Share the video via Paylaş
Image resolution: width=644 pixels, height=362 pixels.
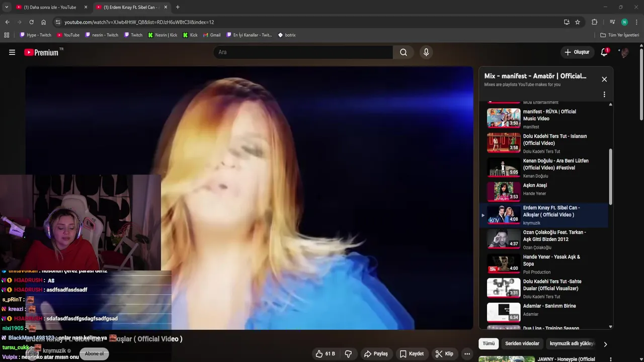pos(376,353)
